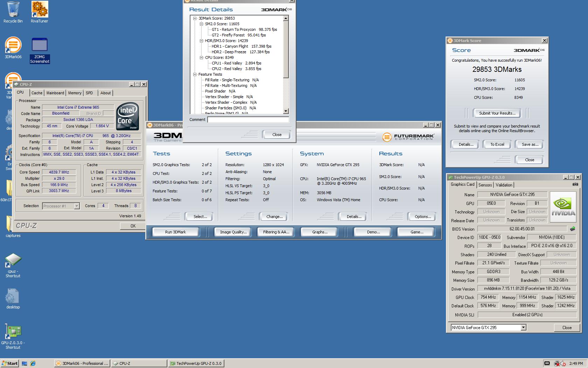This screenshot has height=368, width=588.
Task: Click Submit Your Results button
Action: click(x=497, y=113)
